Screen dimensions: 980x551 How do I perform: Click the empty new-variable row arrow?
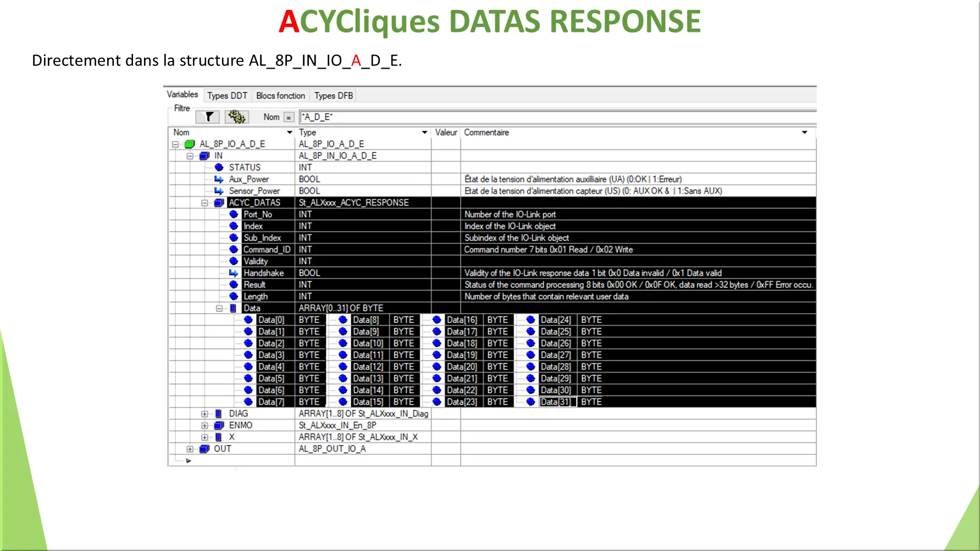coord(188,461)
